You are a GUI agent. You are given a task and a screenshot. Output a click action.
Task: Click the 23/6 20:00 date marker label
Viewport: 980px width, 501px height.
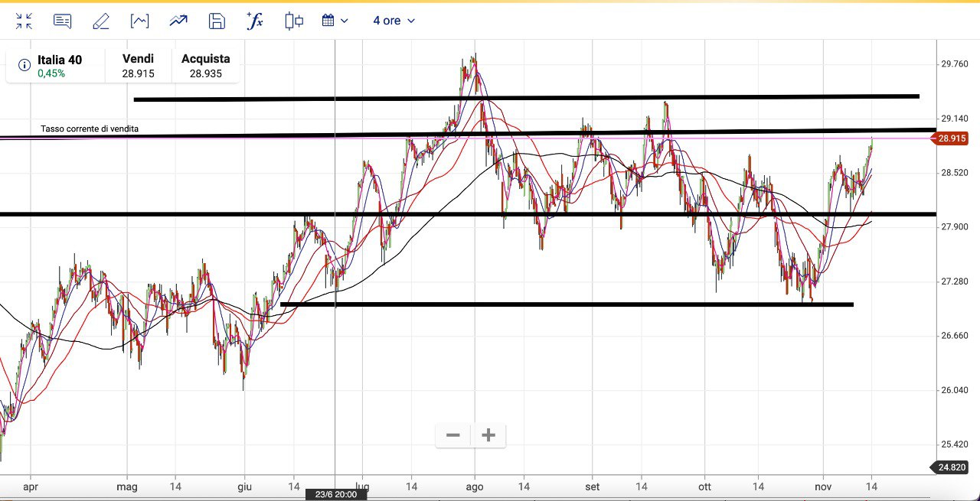(x=335, y=494)
